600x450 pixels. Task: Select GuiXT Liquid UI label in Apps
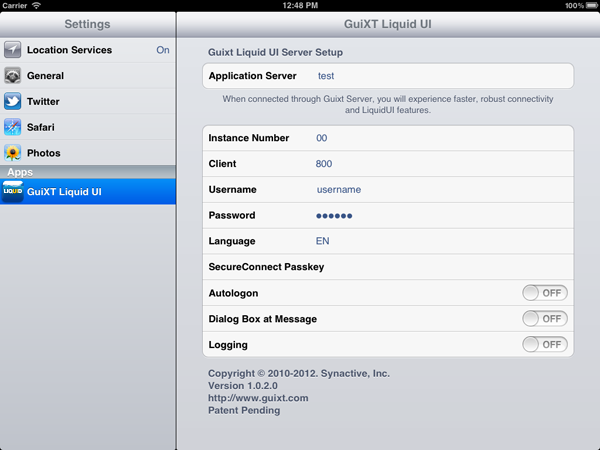[64, 192]
